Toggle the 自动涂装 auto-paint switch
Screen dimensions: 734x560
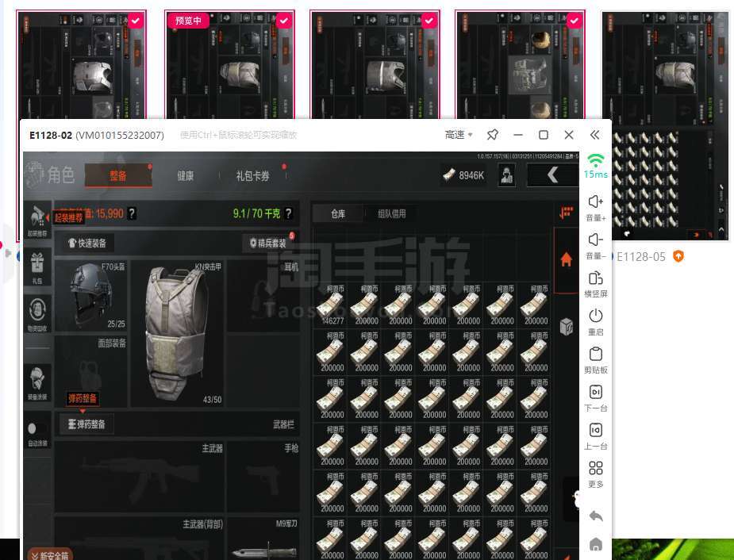click(x=37, y=428)
